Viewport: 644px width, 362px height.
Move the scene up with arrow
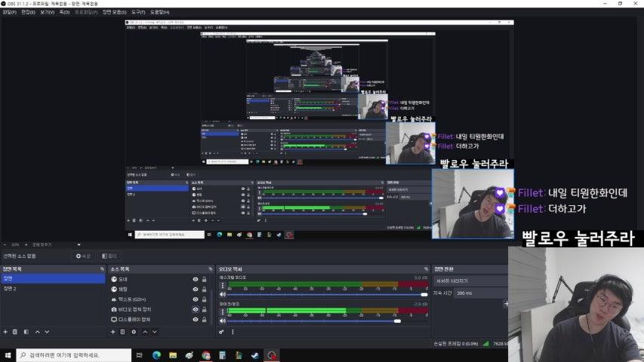pyautogui.click(x=38, y=332)
